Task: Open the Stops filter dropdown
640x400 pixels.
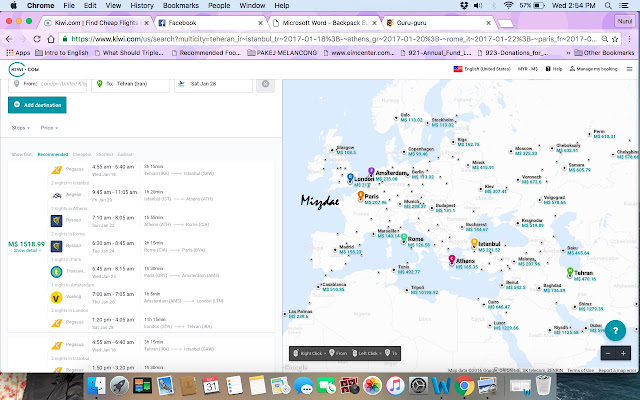Action: tap(20, 128)
